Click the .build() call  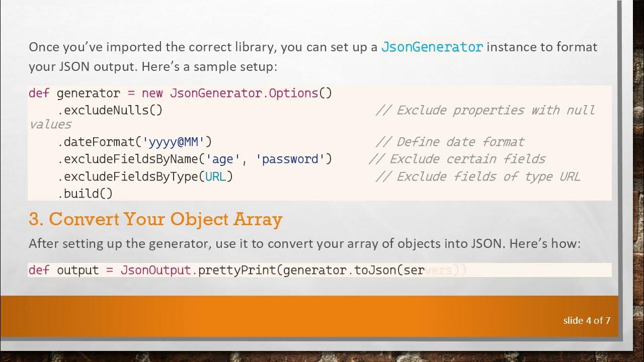pyautogui.click(x=85, y=194)
